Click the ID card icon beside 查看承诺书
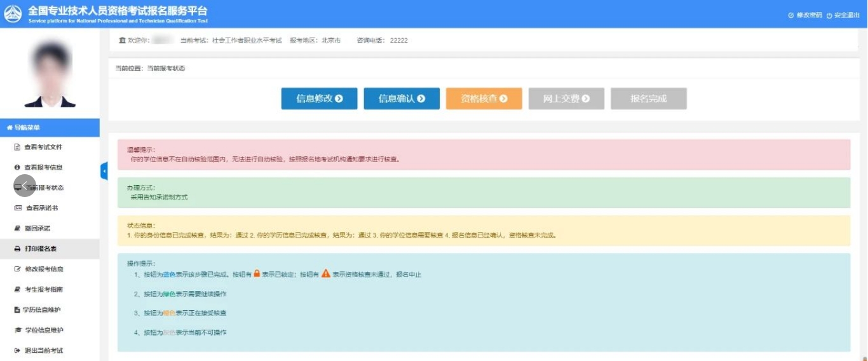 point(18,208)
